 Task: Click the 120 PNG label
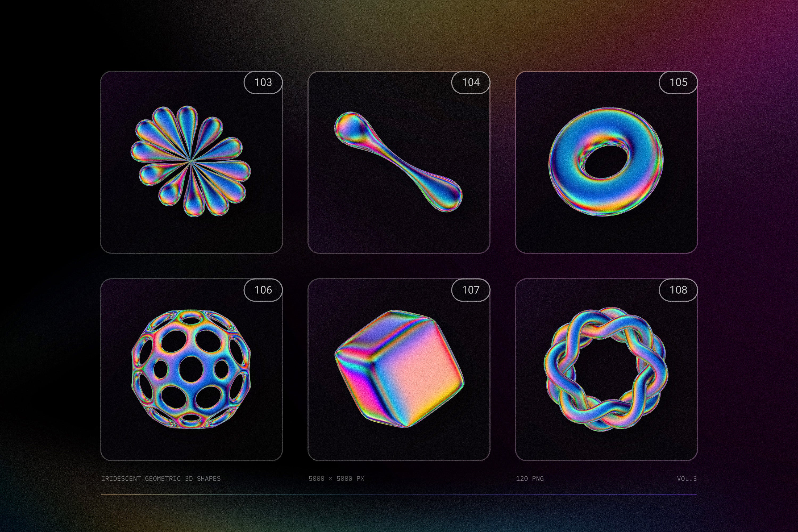point(530,478)
